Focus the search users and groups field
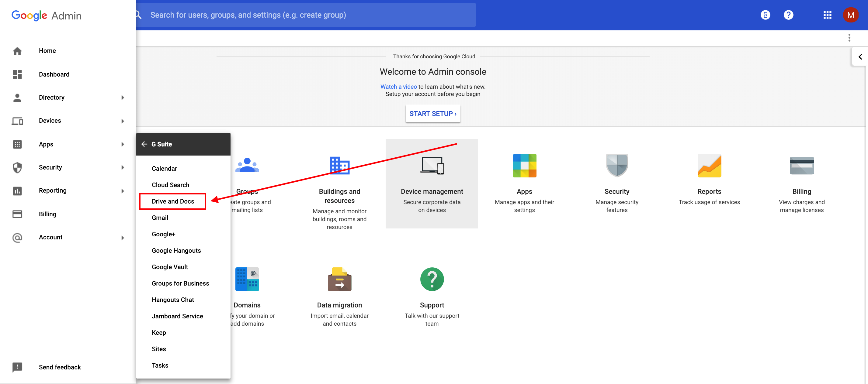 pos(306,15)
